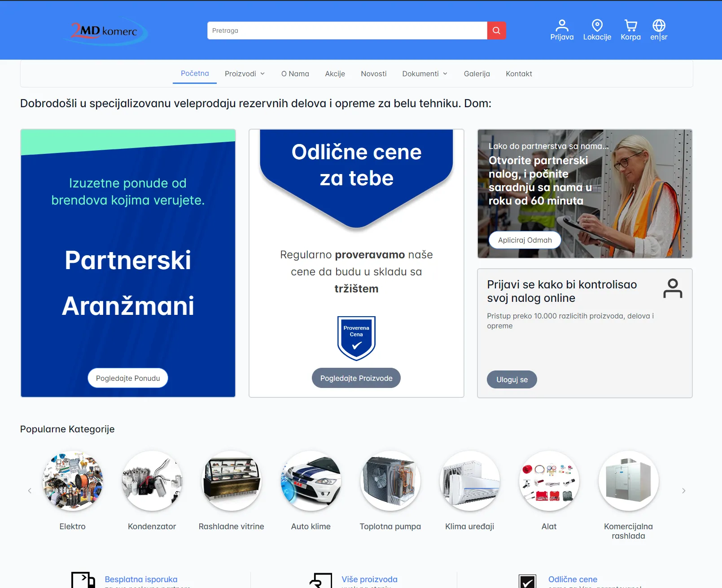Screen dimensions: 722x588
Task: Click the 2MD komerc logo
Action: 105,31
